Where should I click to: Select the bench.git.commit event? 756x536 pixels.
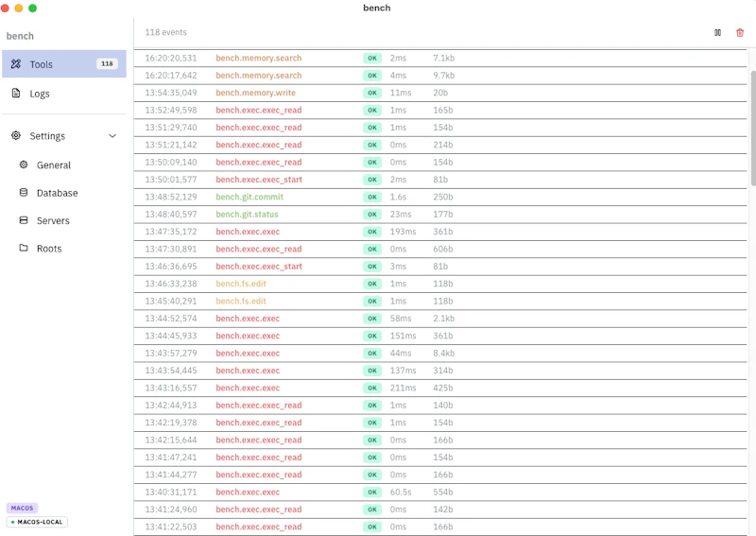[x=440, y=197]
